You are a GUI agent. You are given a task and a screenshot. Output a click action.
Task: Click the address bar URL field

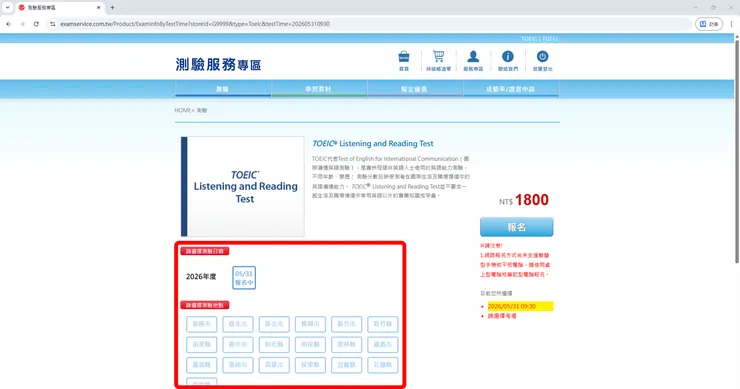click(368, 24)
